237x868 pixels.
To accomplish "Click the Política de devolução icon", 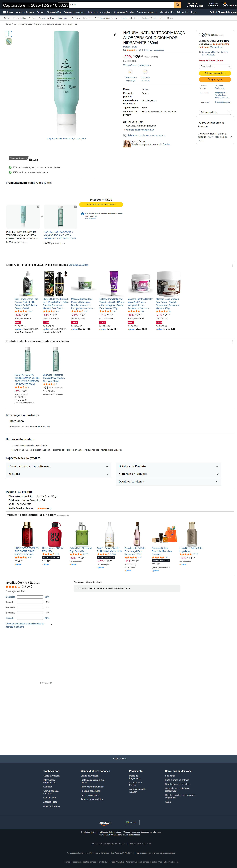I will tap(145, 72).
